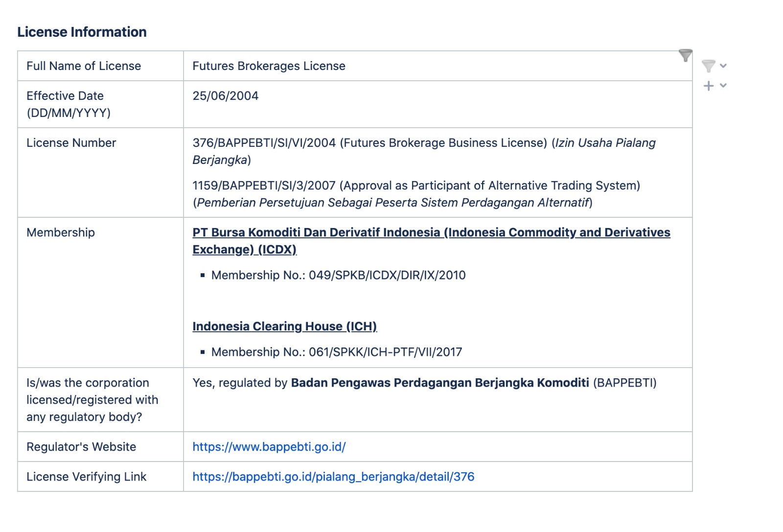Click the 25/06/2004 effective date value
The height and width of the screenshot is (532, 783).
[x=225, y=96]
